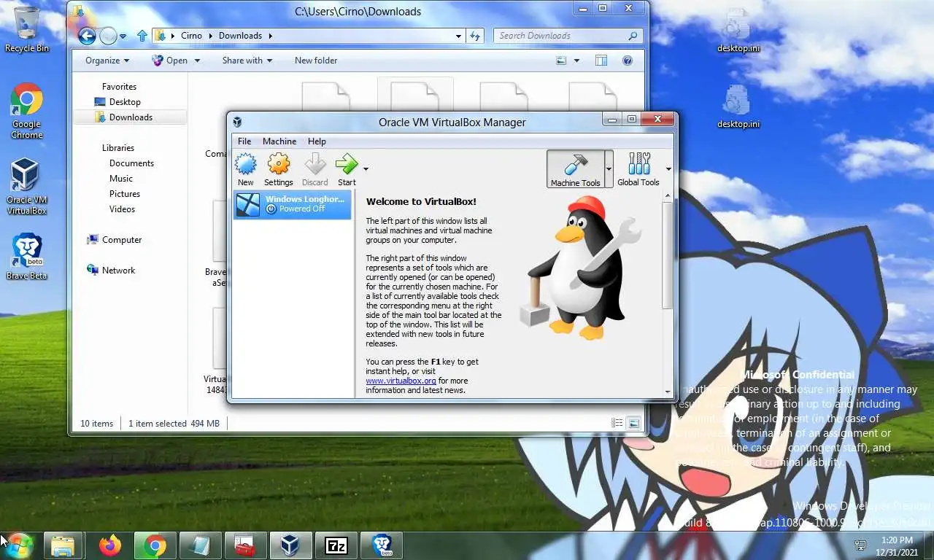Switch Explorer to large icons view in status bar

(x=634, y=423)
